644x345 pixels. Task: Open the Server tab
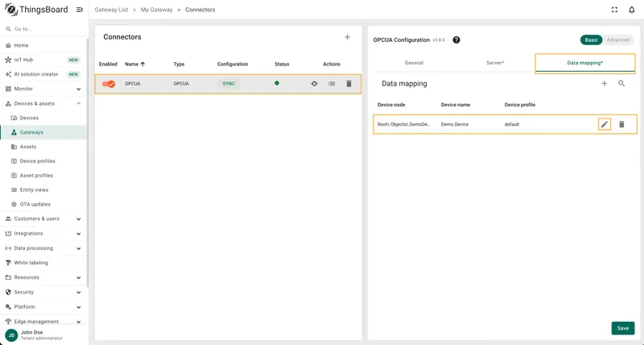(495, 63)
